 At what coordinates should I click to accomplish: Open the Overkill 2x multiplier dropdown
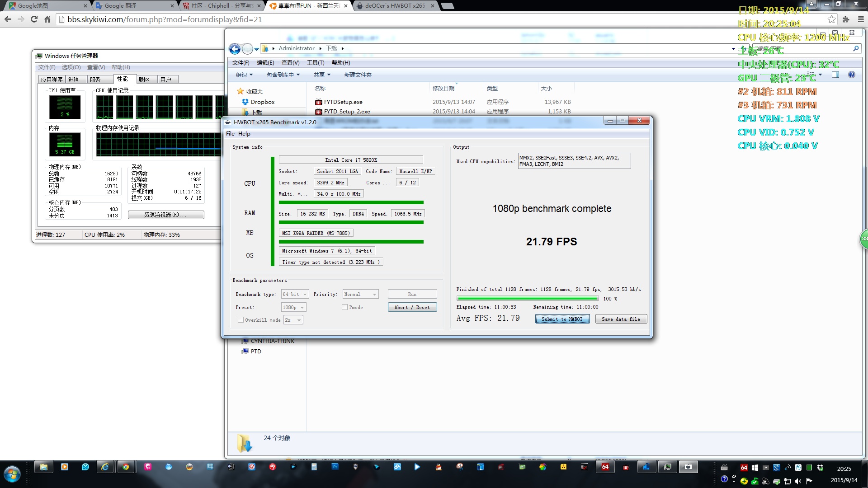(293, 320)
